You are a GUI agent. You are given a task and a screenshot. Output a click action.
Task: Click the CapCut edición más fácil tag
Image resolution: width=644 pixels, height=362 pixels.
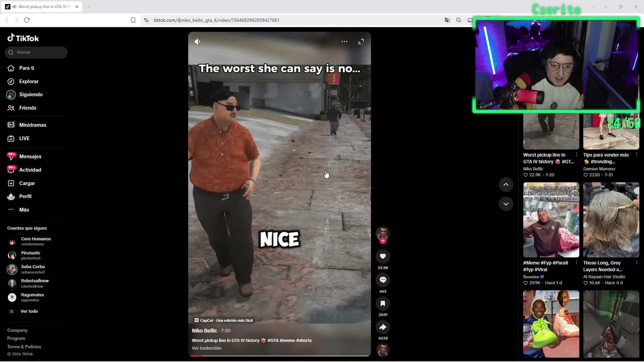pos(223,320)
